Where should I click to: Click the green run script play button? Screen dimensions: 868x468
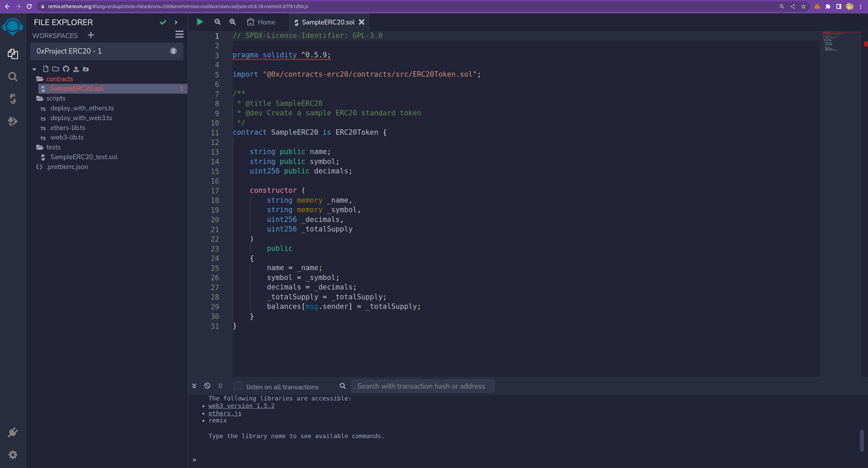[200, 22]
